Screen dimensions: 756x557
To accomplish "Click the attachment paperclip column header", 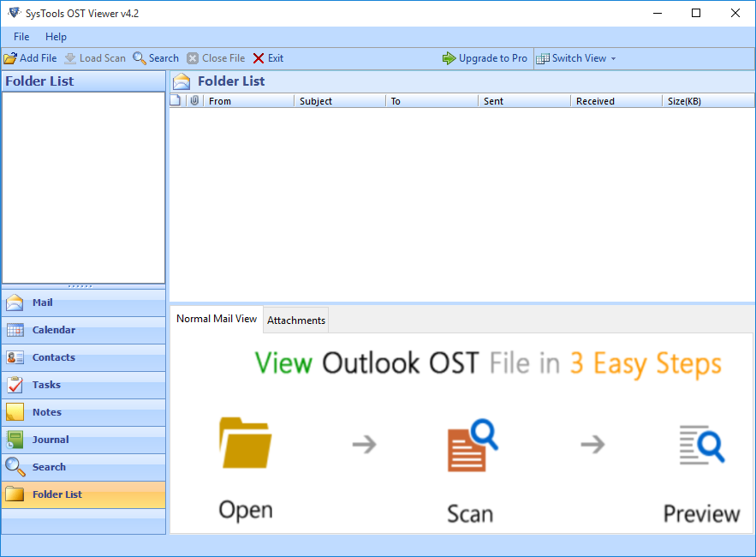I will tap(194, 100).
